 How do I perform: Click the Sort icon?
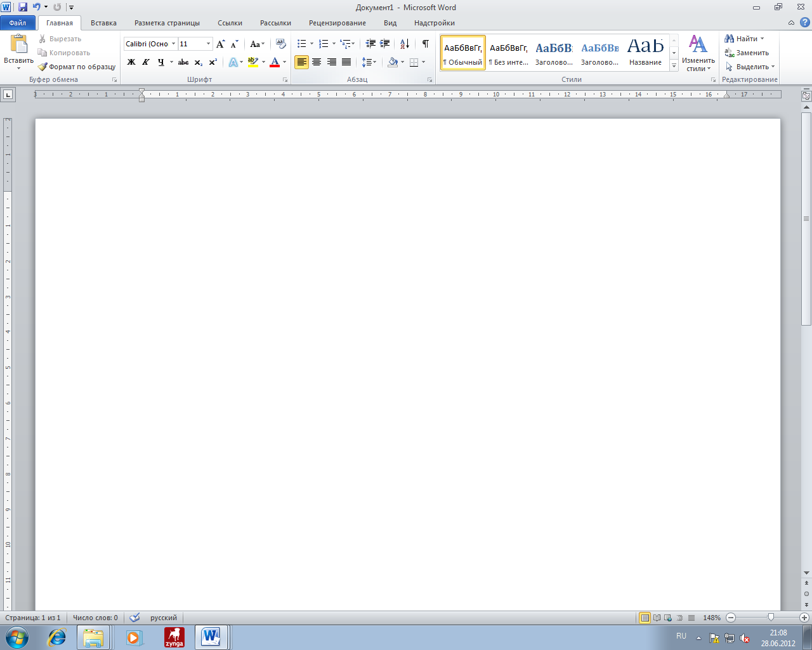click(405, 44)
